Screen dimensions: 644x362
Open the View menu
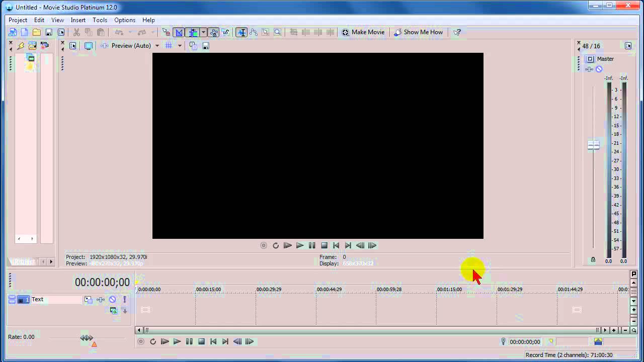coord(57,20)
